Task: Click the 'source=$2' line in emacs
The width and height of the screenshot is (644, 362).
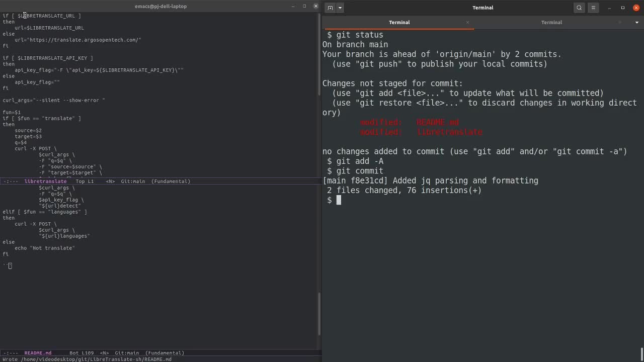Action: (x=28, y=130)
